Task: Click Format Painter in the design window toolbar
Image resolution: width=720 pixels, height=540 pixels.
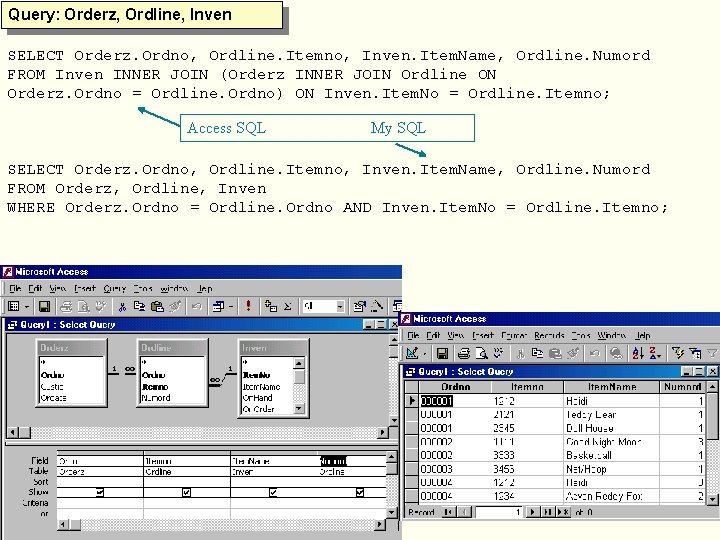Action: pyautogui.click(x=174, y=306)
